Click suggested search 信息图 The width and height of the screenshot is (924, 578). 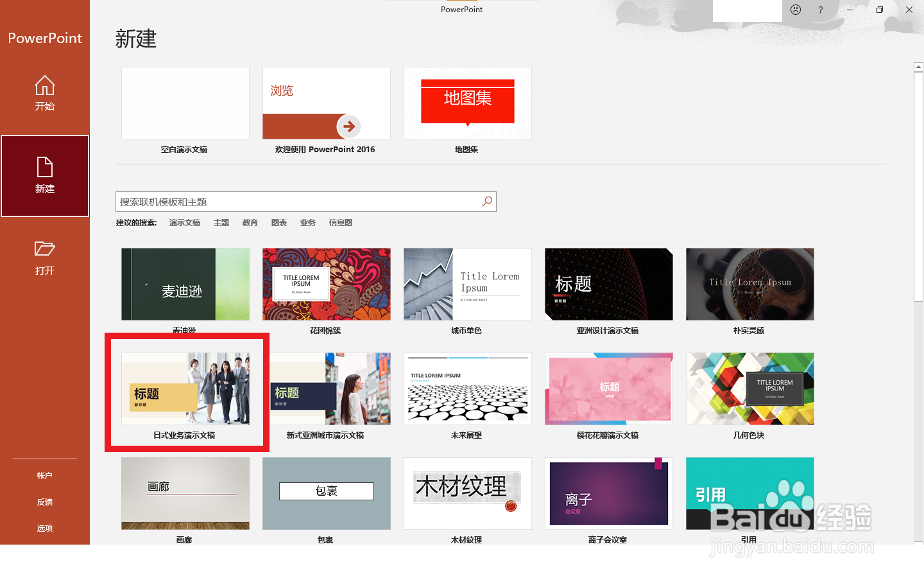(x=341, y=223)
